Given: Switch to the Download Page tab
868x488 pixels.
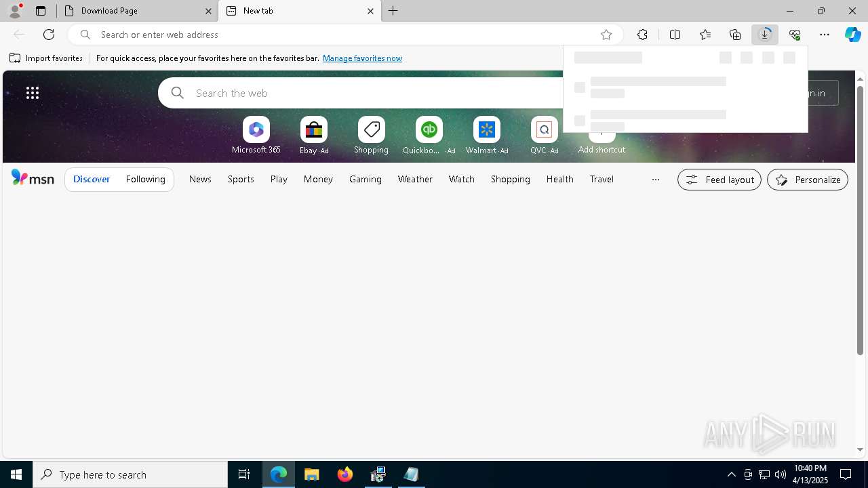Looking at the screenshot, I should click(x=136, y=11).
